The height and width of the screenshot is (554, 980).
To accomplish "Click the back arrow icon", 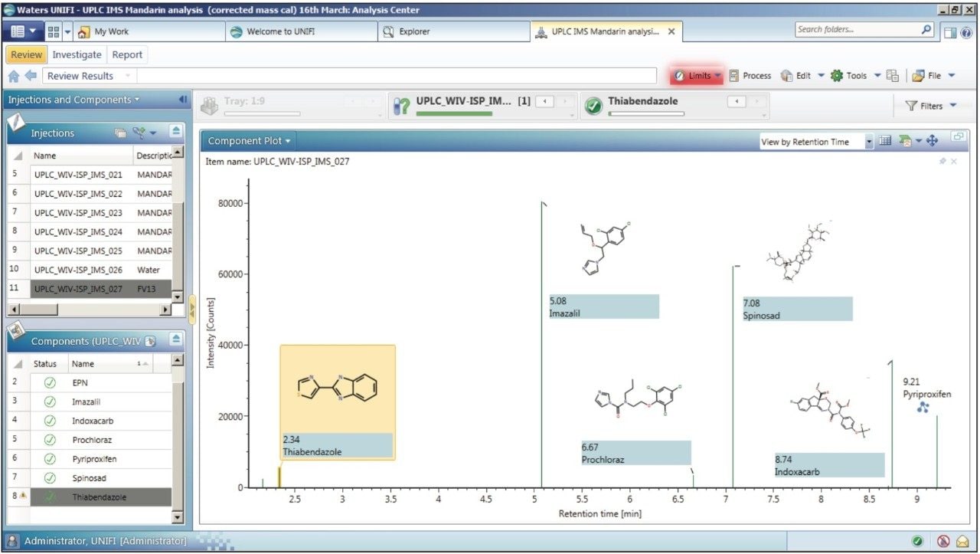I will pos(31,76).
